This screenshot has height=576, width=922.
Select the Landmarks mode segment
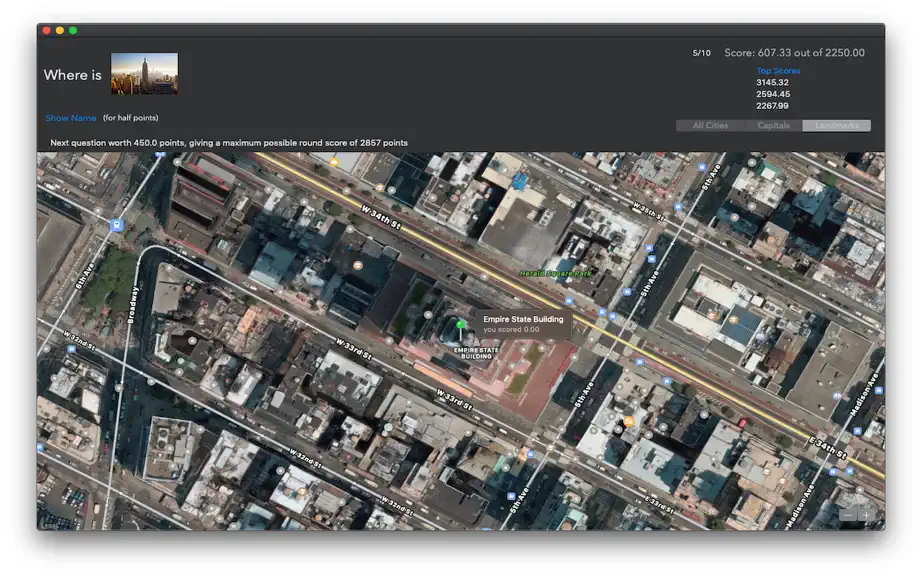tap(836, 125)
